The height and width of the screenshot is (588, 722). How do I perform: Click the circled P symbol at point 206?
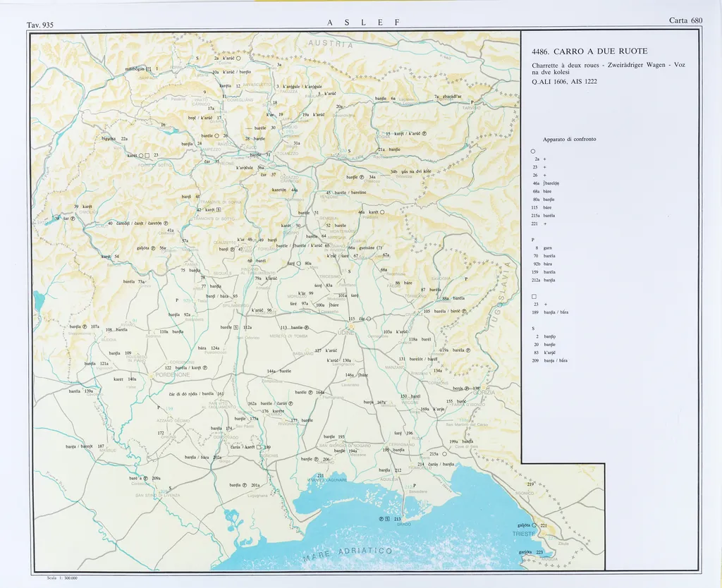[314, 459]
